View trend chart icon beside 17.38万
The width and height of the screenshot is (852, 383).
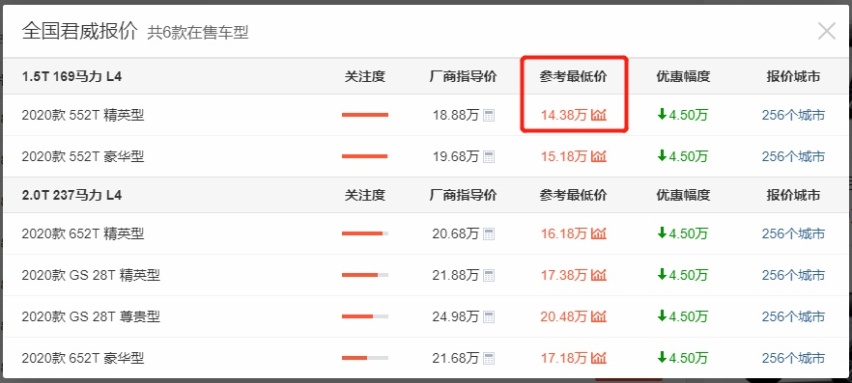[x=598, y=275]
